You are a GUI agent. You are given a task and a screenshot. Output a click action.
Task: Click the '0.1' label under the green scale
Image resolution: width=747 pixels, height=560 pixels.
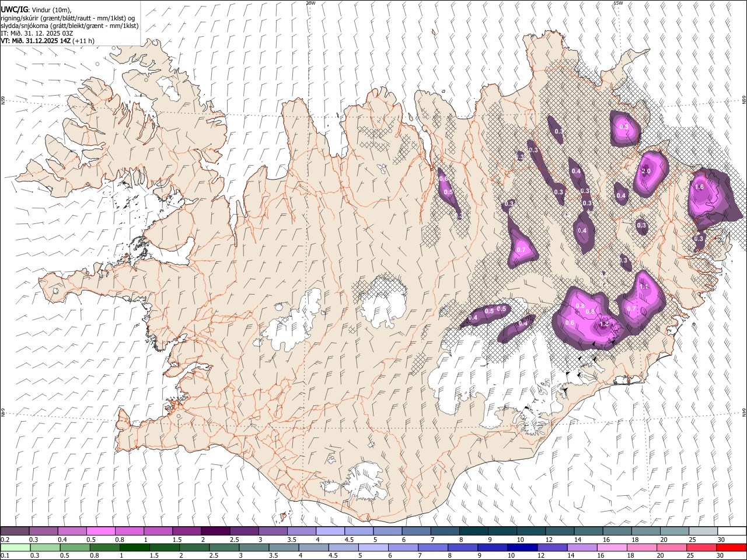(5, 556)
